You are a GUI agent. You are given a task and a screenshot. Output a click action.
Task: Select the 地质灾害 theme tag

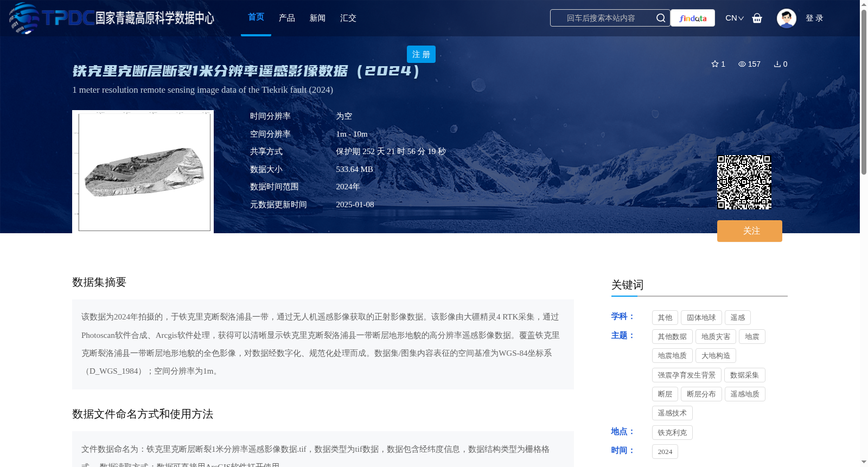(x=716, y=337)
